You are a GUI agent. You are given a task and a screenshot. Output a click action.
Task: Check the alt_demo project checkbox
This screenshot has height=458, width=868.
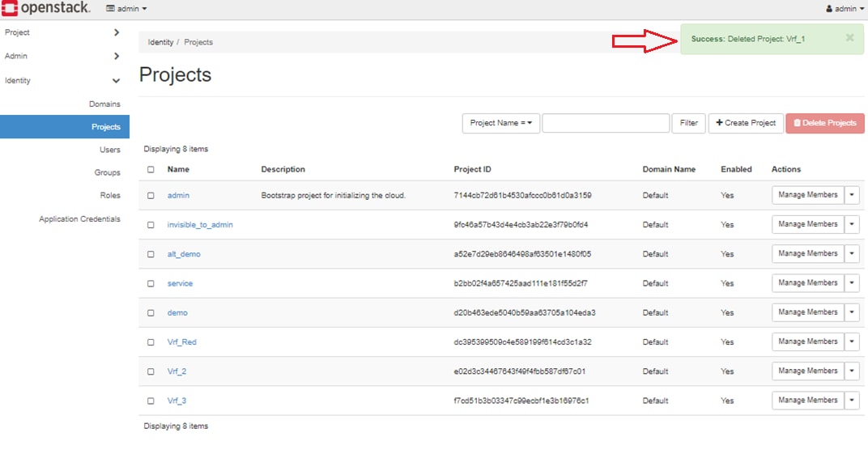coord(151,254)
